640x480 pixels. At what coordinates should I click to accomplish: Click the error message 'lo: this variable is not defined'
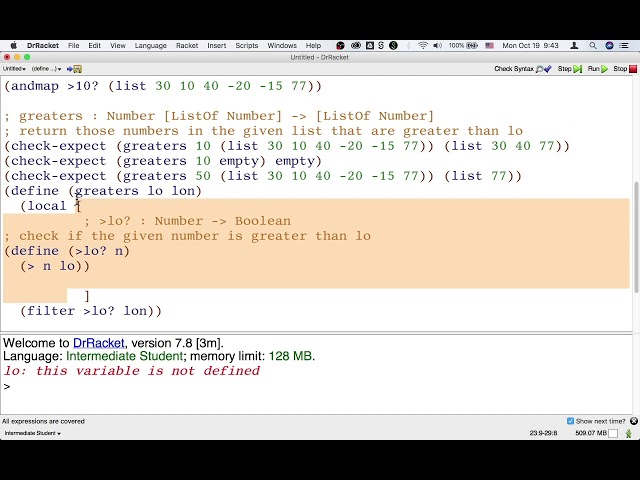[131, 371]
